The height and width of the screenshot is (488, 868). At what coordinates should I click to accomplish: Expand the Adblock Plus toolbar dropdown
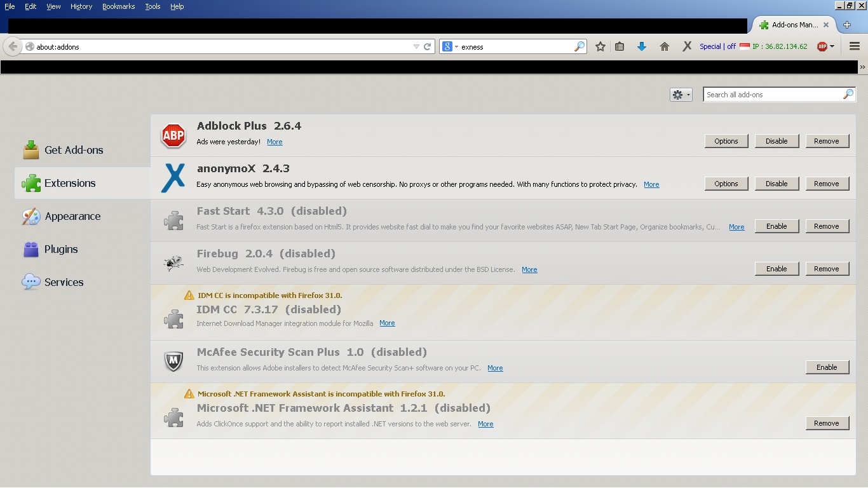click(x=833, y=46)
